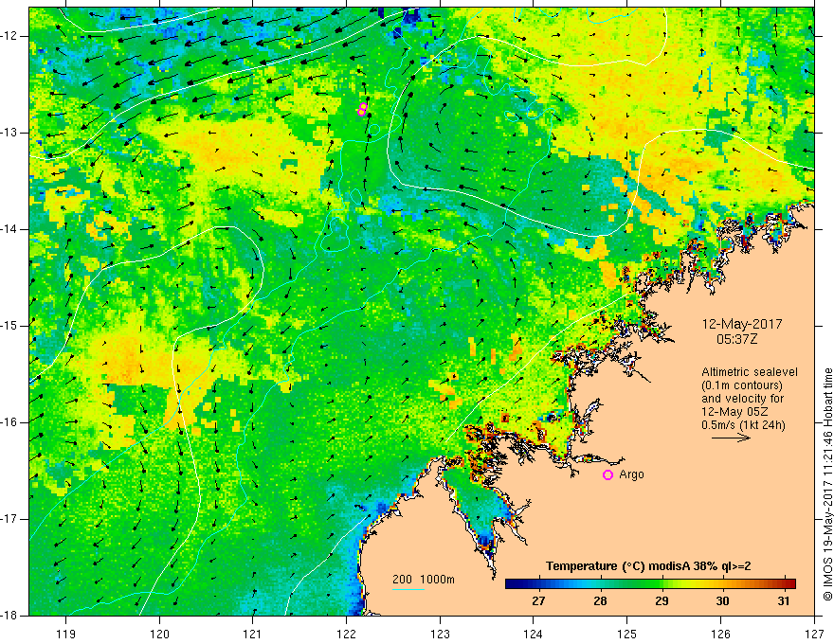This screenshot has width=834, height=644.
Task: Click latitude axis label -15
Action: 10,326
